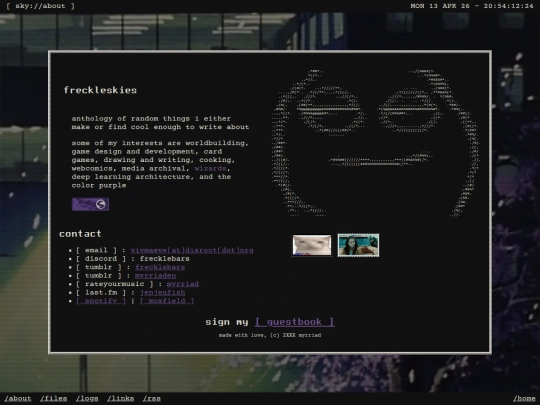Open the /rss feed link

152,398
